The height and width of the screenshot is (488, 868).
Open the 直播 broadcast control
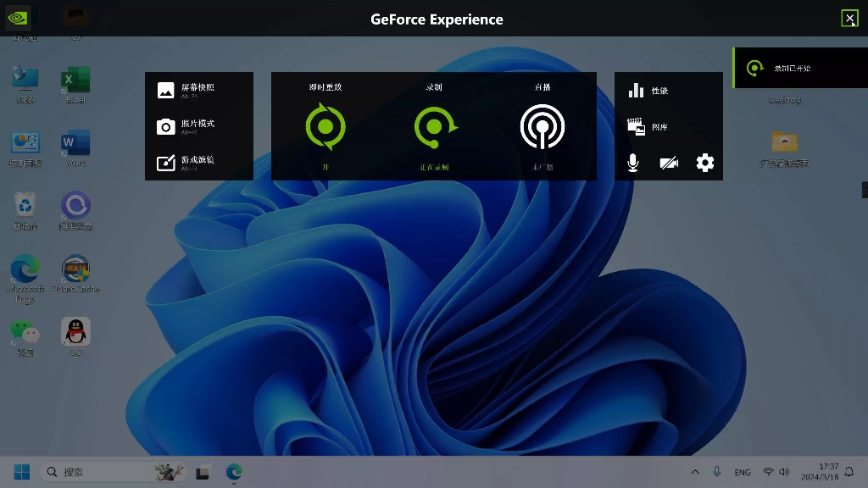coord(542,127)
